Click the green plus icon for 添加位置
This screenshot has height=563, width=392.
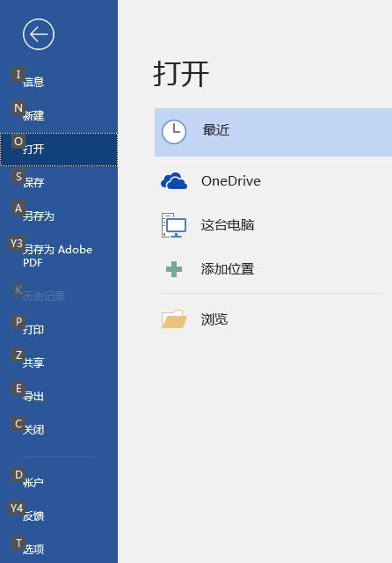174,269
